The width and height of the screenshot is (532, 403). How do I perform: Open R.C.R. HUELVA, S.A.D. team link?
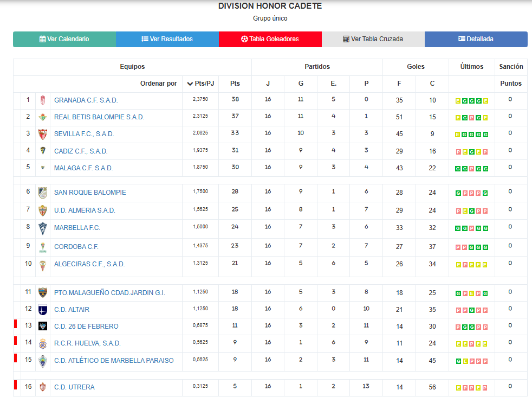[87, 343]
